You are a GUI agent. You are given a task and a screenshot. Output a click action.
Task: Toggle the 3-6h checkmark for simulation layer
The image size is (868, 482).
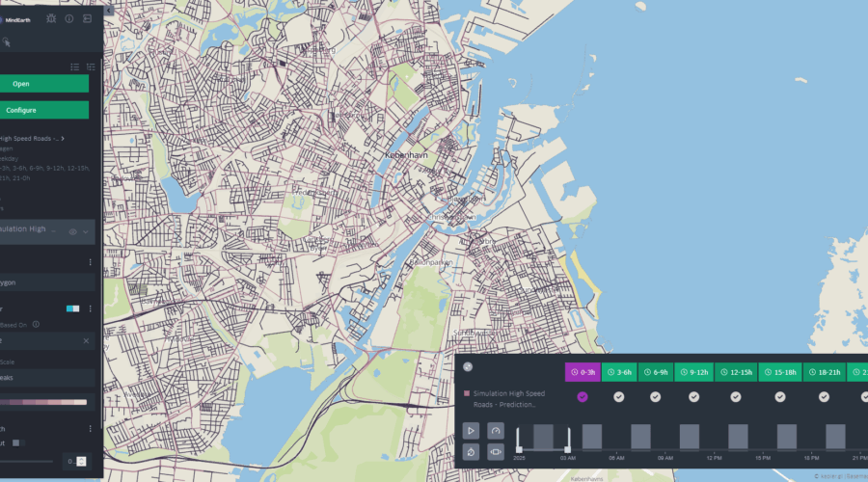tap(619, 396)
